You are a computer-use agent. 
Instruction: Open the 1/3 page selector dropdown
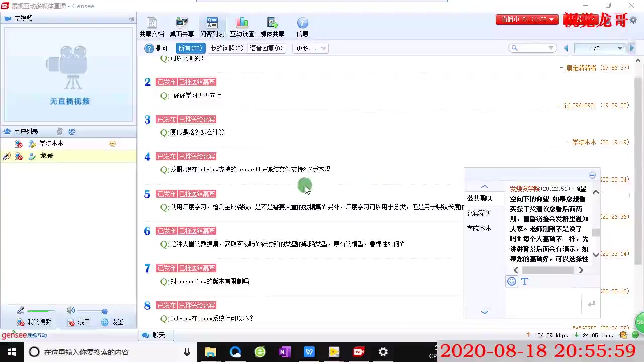619,48
